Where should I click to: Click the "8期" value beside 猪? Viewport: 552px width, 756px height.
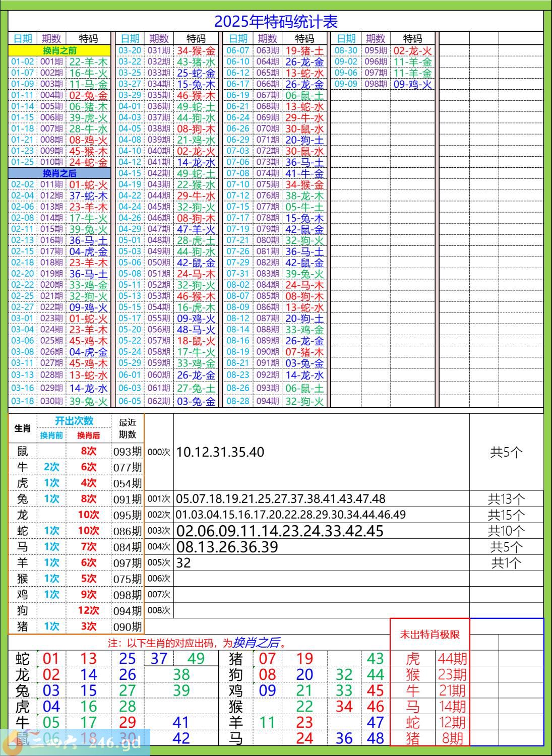click(452, 738)
